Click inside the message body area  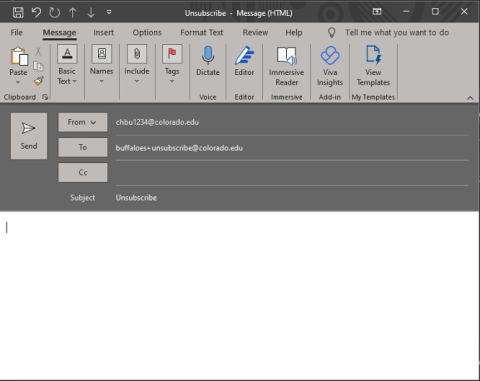[239, 295]
